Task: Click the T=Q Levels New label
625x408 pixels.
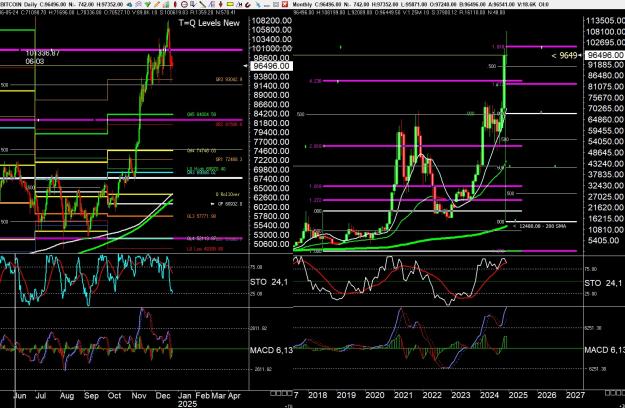Action: click(x=209, y=23)
